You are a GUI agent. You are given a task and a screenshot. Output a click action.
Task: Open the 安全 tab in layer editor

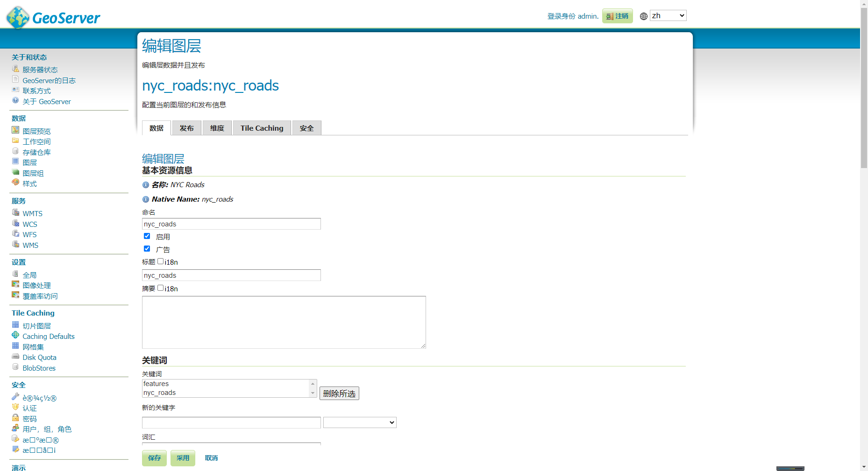307,128
